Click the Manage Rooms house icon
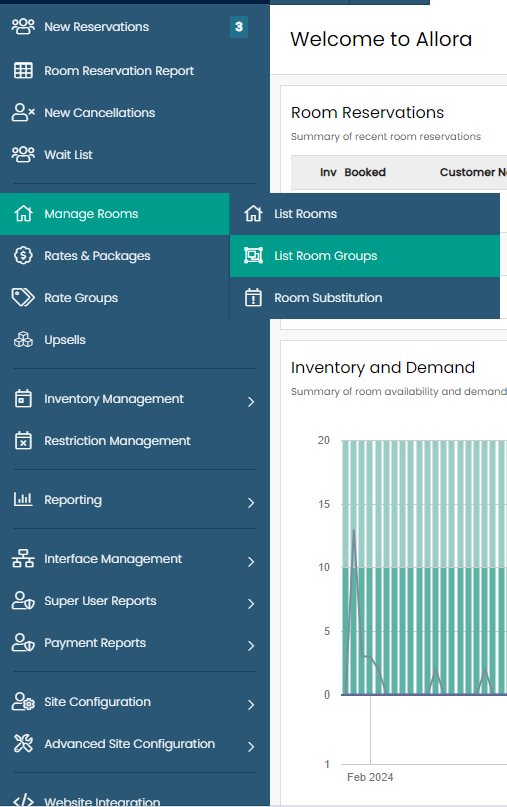 23,214
